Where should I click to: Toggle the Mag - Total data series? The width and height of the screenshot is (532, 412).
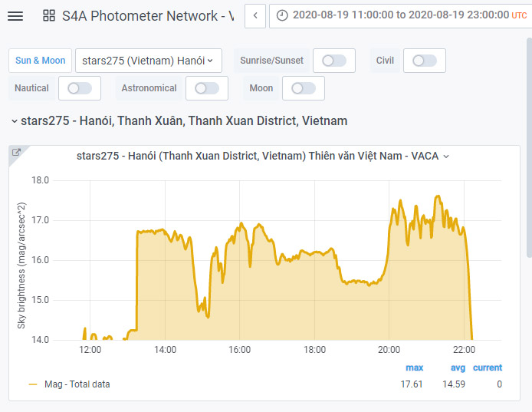click(77, 384)
